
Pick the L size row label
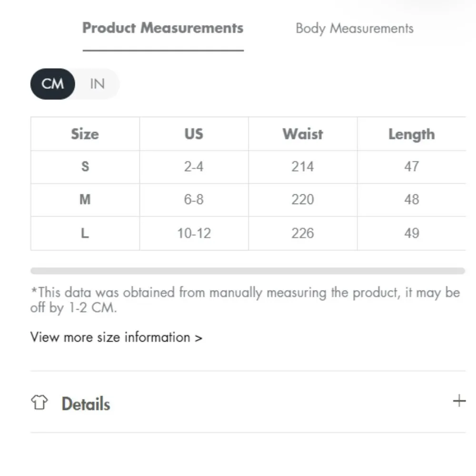85,233
